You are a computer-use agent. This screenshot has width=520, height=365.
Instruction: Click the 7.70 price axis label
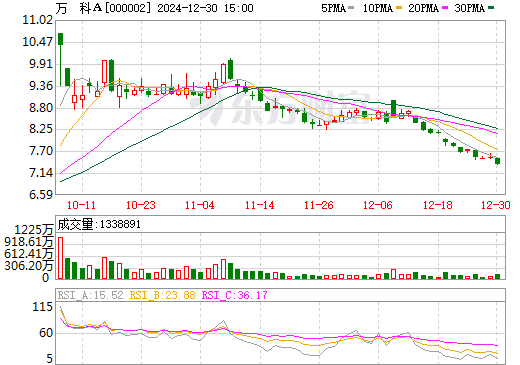tap(41, 151)
